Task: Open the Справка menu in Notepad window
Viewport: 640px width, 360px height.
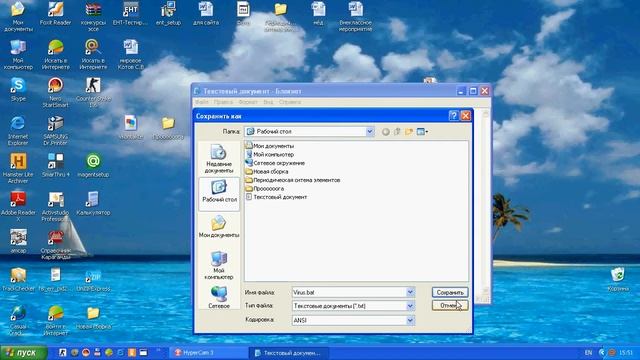Action: 290,102
